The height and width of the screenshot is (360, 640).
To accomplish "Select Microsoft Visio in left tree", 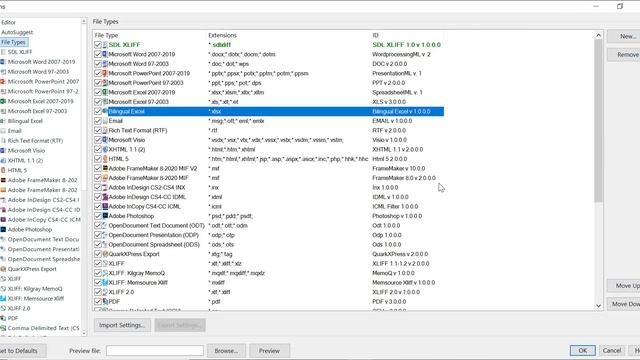I will [27, 151].
